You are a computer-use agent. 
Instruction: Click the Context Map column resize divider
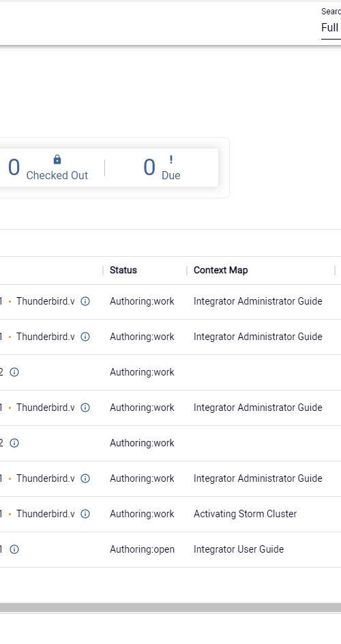(336, 271)
